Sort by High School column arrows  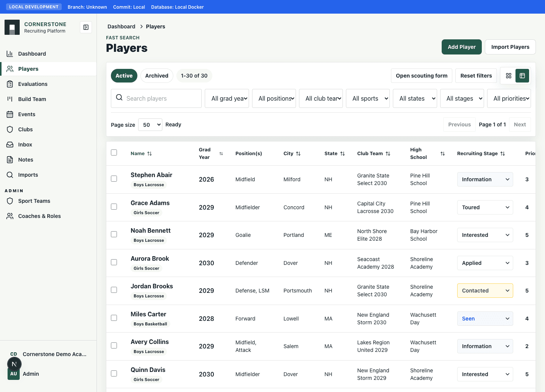[442, 154]
